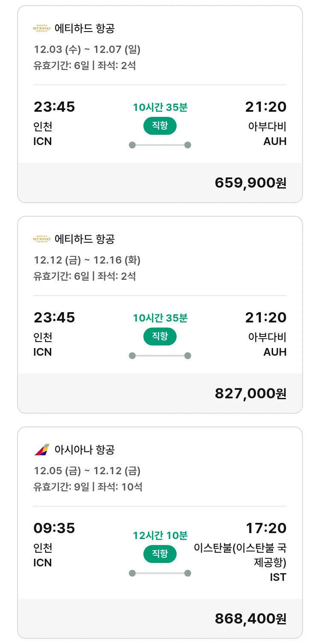Open the 아시아나 항공 airline name
Screen dimensions: 320x644
[x=84, y=450]
